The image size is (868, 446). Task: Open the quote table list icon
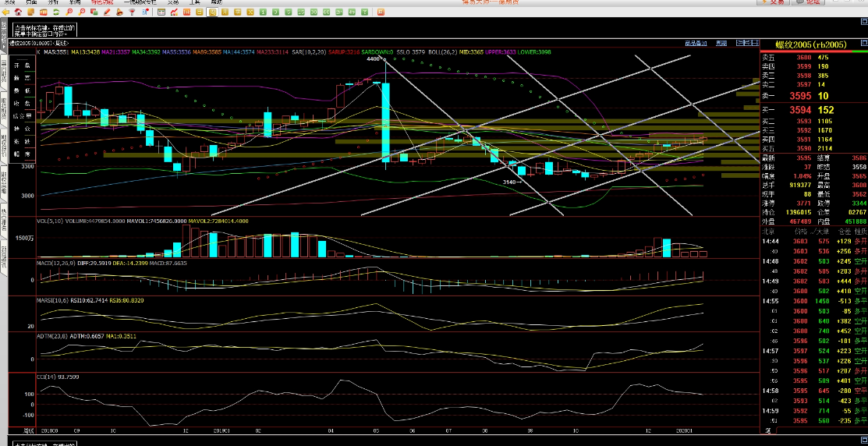[161, 12]
